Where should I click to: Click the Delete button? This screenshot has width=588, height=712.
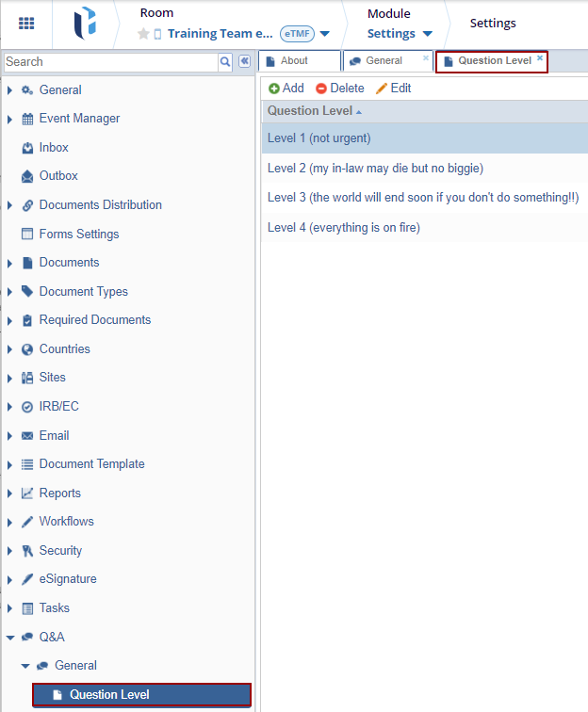point(339,89)
